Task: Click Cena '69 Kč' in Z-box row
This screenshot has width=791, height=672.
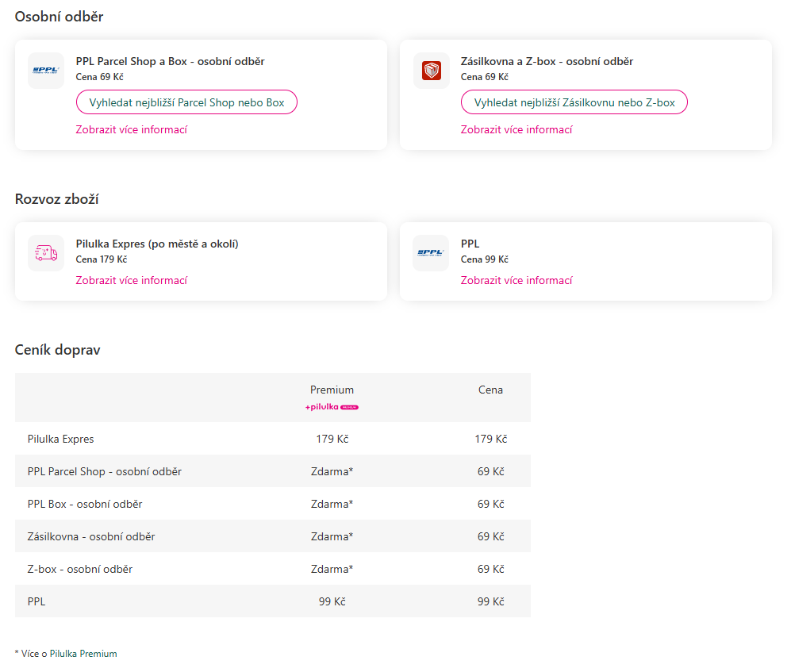Action: click(x=491, y=569)
